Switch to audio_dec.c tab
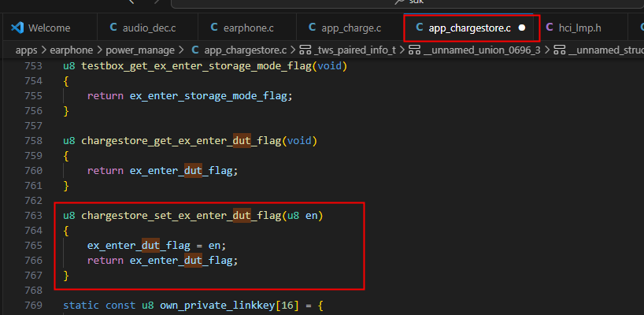644x315 pixels. coord(147,28)
